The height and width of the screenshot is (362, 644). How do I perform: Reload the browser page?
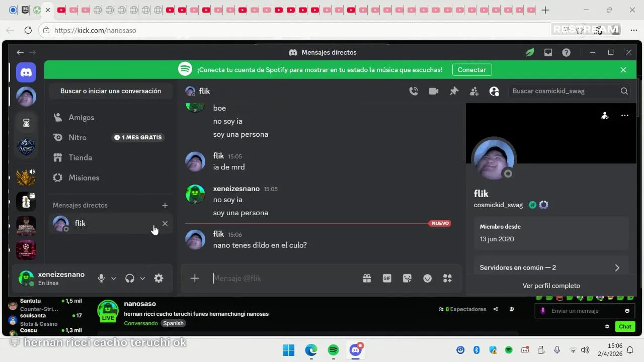[x=28, y=30]
